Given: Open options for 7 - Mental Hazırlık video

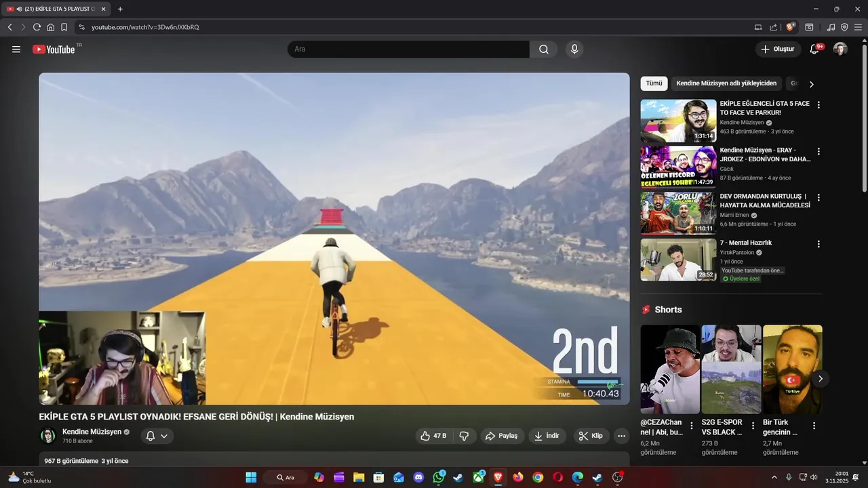Looking at the screenshot, I should [818, 243].
